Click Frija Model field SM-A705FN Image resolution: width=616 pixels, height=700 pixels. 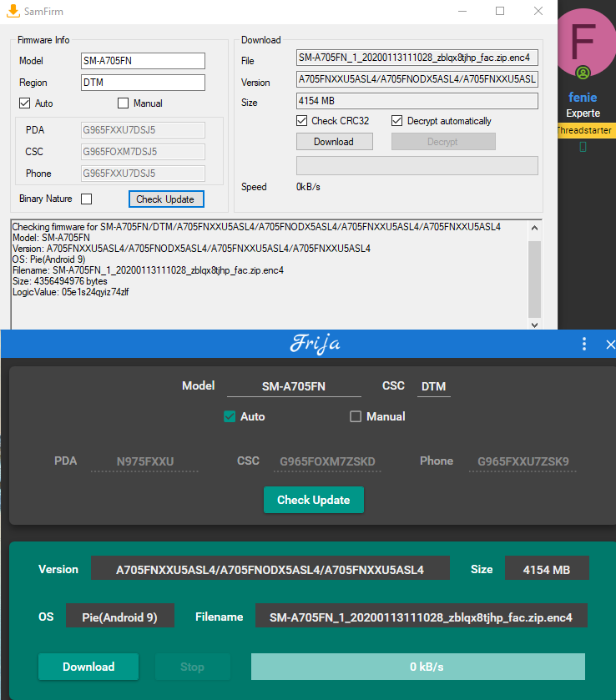point(294,386)
